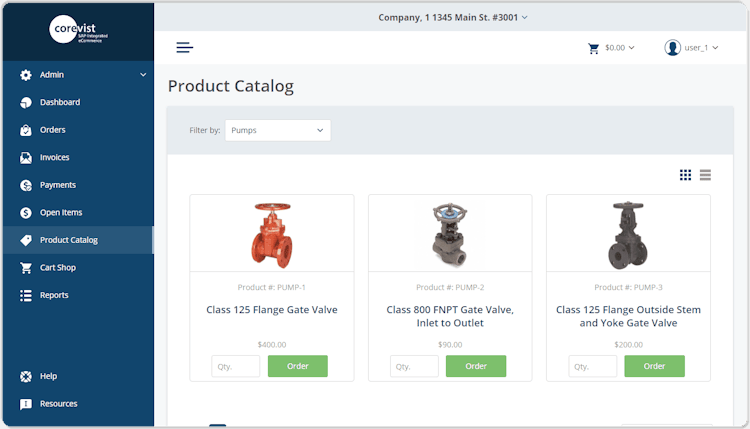This screenshot has height=429, width=750.
Task: Click Qty field for PUMP-3 product
Action: pyautogui.click(x=593, y=366)
